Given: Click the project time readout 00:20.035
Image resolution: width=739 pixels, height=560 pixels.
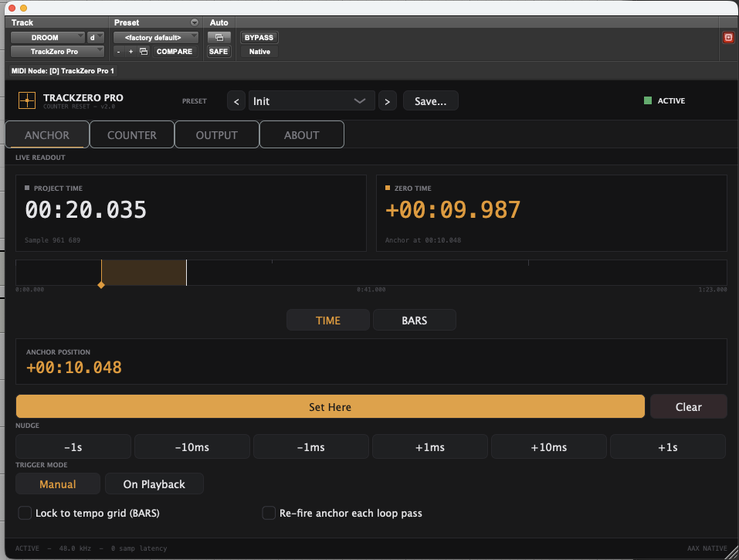Looking at the screenshot, I should pyautogui.click(x=86, y=210).
